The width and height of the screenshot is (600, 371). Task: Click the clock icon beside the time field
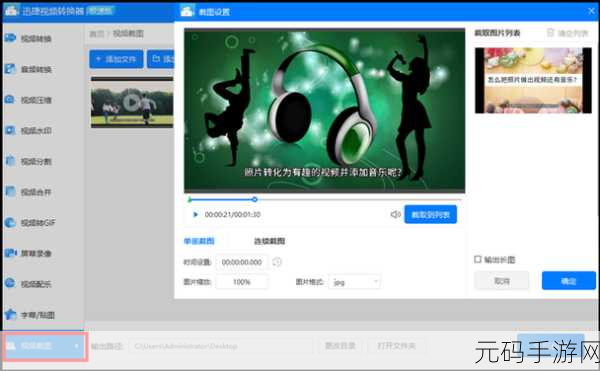[277, 262]
